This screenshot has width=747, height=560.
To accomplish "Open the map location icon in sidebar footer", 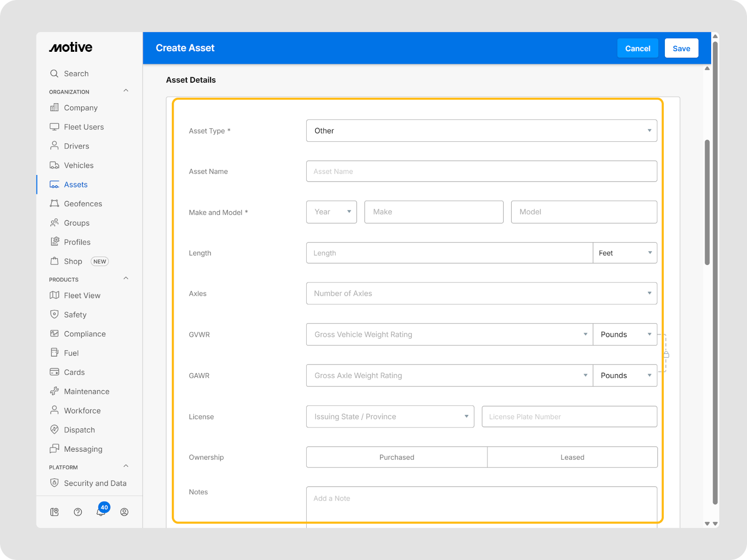I will 55,512.
